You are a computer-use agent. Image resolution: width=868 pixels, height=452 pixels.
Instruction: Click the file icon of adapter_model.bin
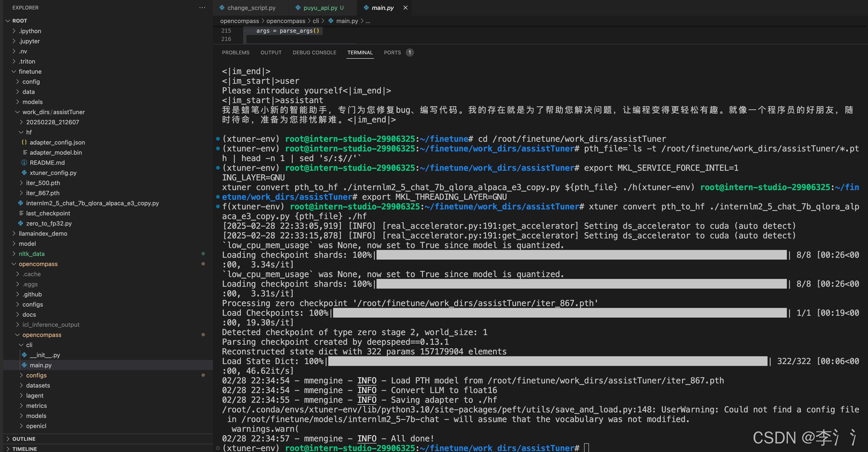(x=24, y=152)
